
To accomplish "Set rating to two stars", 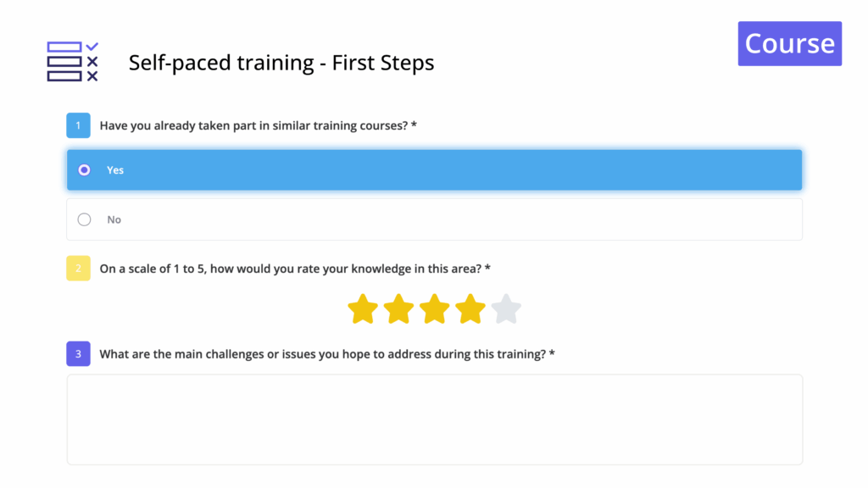I will point(398,309).
